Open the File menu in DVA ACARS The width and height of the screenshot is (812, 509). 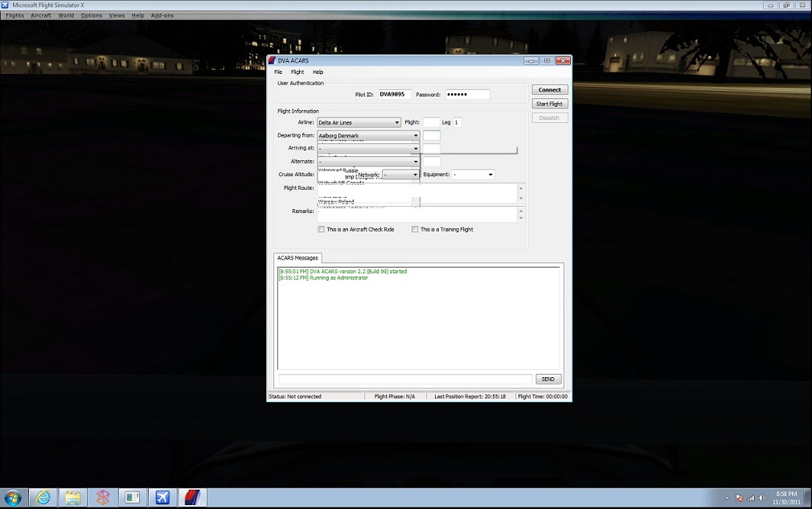[x=278, y=72]
